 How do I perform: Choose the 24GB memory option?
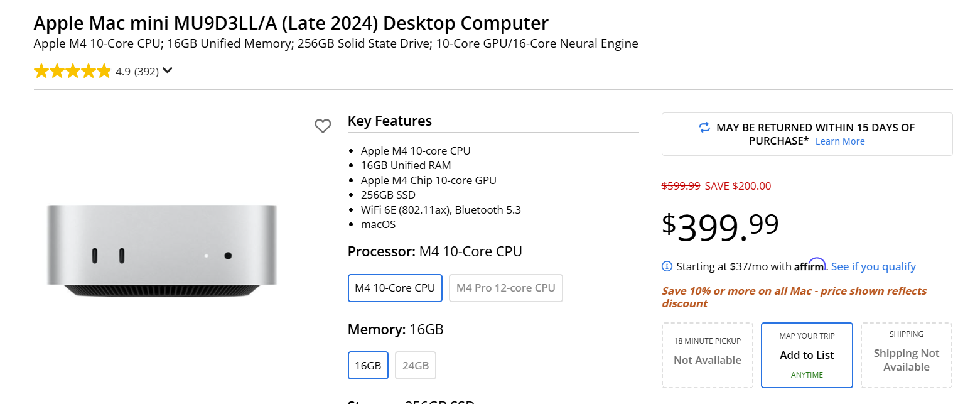coord(415,365)
